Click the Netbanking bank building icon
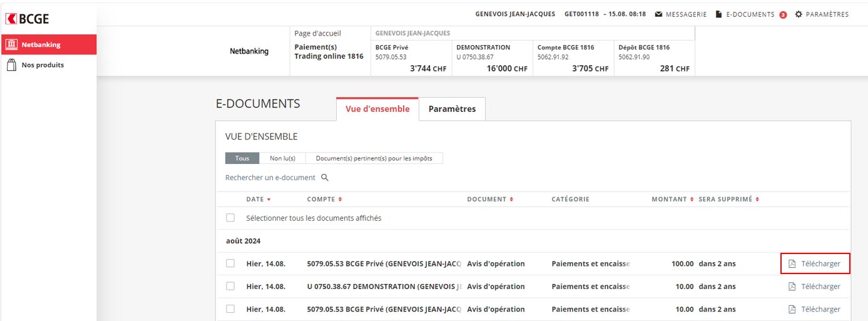This screenshot has width=868, height=321. tap(11, 44)
